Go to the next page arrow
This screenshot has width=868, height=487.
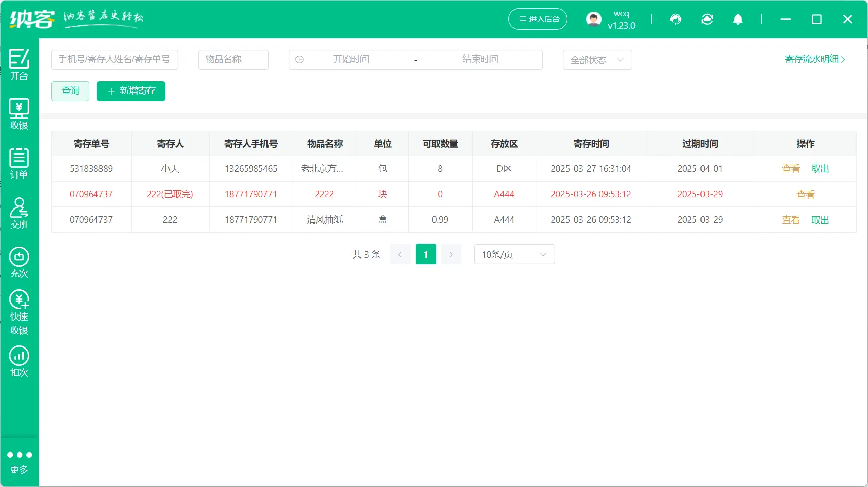pyautogui.click(x=451, y=254)
